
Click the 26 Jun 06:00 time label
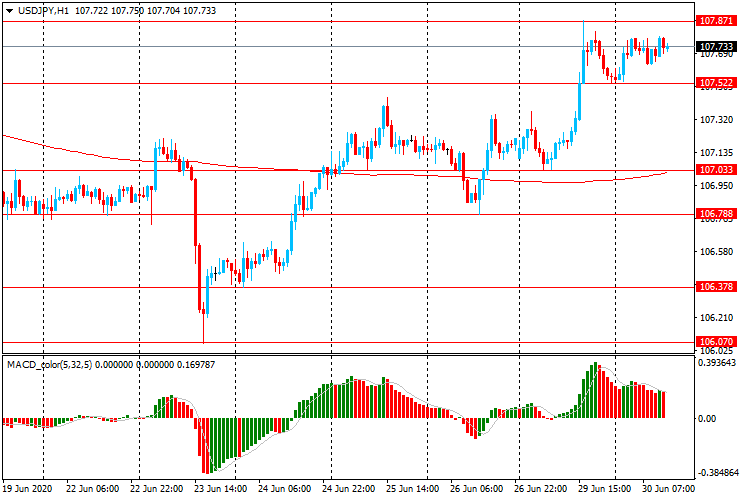pyautogui.click(x=477, y=488)
